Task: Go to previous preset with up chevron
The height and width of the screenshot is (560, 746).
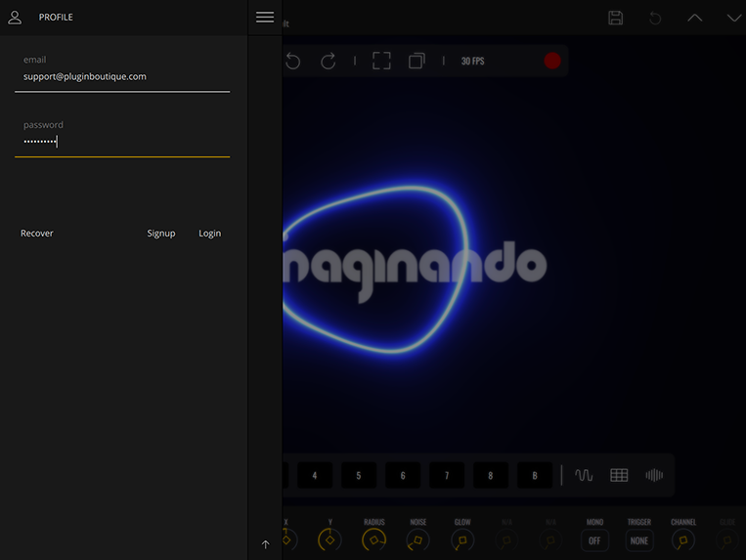Action: 694,18
